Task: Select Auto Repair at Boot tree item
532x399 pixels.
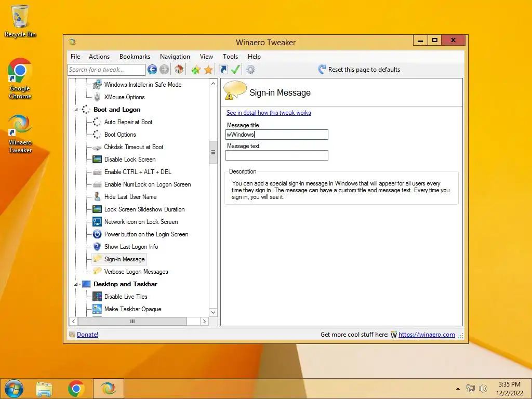Action: tap(128, 122)
